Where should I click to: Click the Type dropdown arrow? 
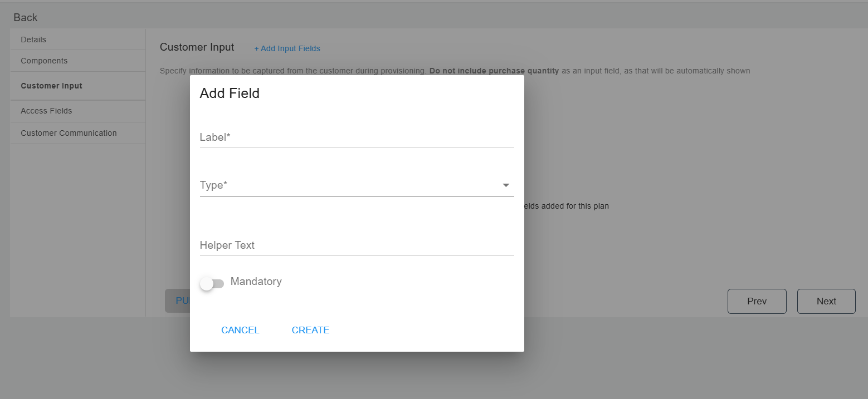pyautogui.click(x=505, y=185)
